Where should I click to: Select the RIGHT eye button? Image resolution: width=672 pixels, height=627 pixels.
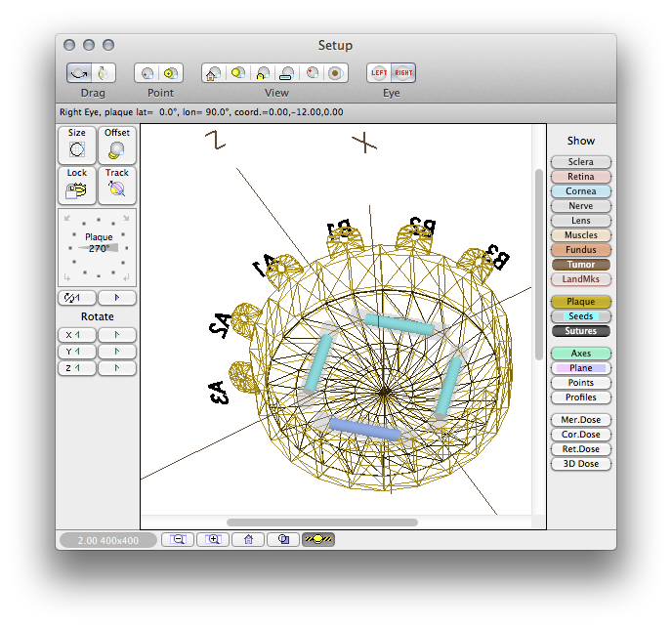click(403, 73)
